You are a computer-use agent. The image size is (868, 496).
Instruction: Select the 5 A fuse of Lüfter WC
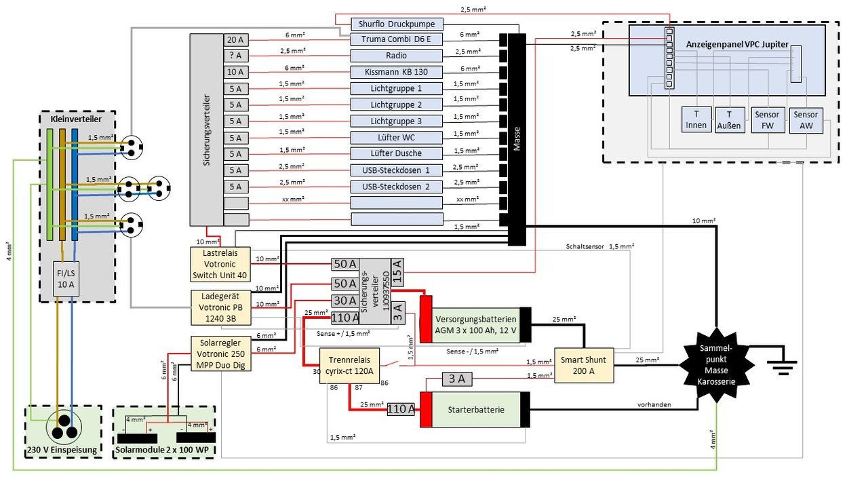coord(236,137)
